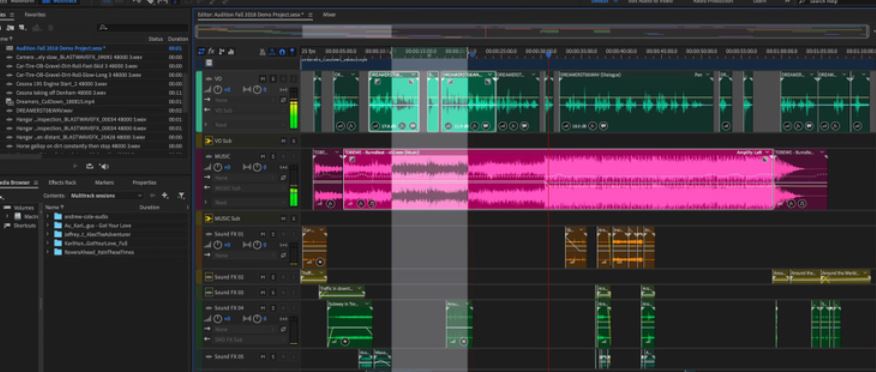Click the add shortcut star icon in Media Browser

point(165,195)
